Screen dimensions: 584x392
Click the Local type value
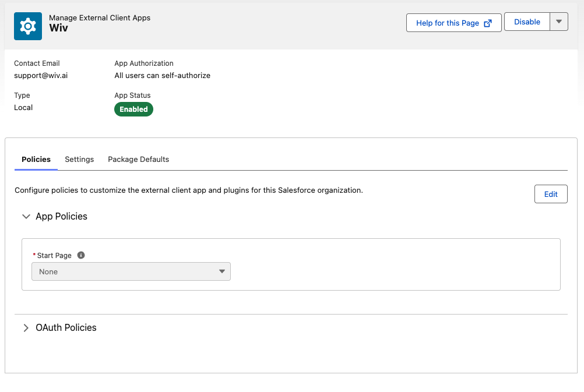click(23, 108)
